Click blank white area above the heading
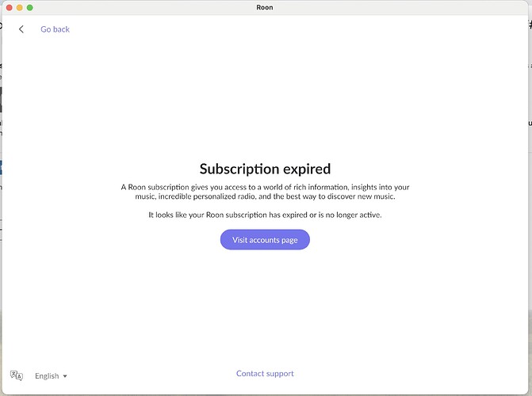This screenshot has height=396, width=532. click(265, 95)
